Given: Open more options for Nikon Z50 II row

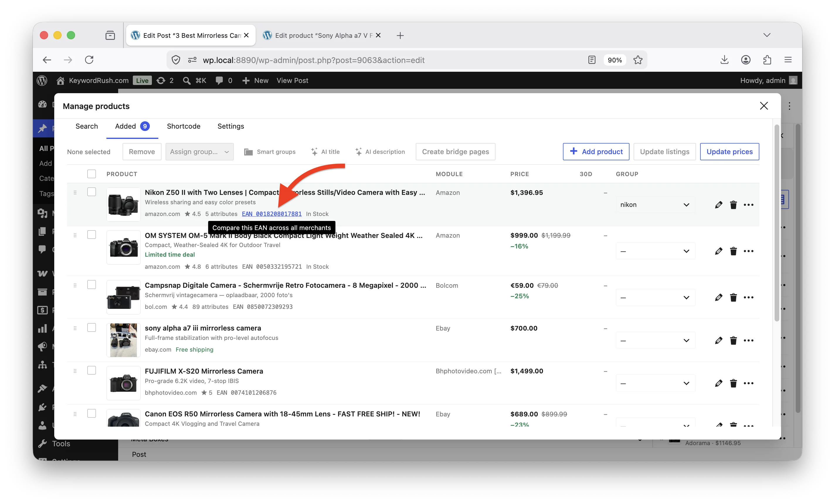Looking at the screenshot, I should tap(748, 205).
